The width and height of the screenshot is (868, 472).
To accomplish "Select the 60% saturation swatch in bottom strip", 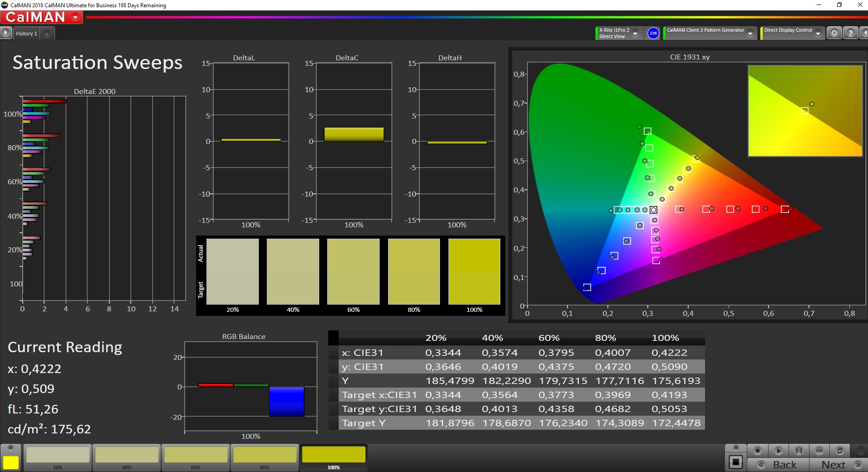I will tap(196, 455).
